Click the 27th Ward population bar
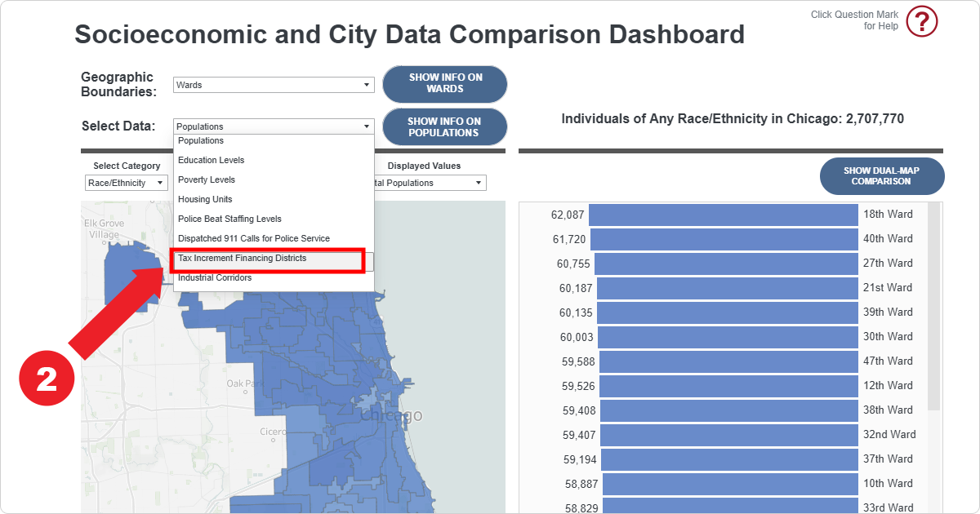Viewport: 980px width, 514px height. pyautogui.click(x=725, y=264)
